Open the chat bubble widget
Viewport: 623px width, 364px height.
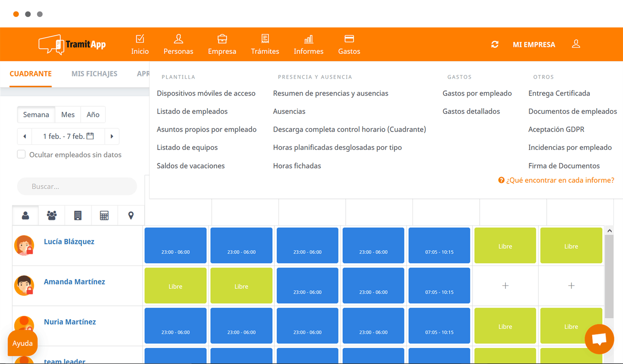click(599, 339)
